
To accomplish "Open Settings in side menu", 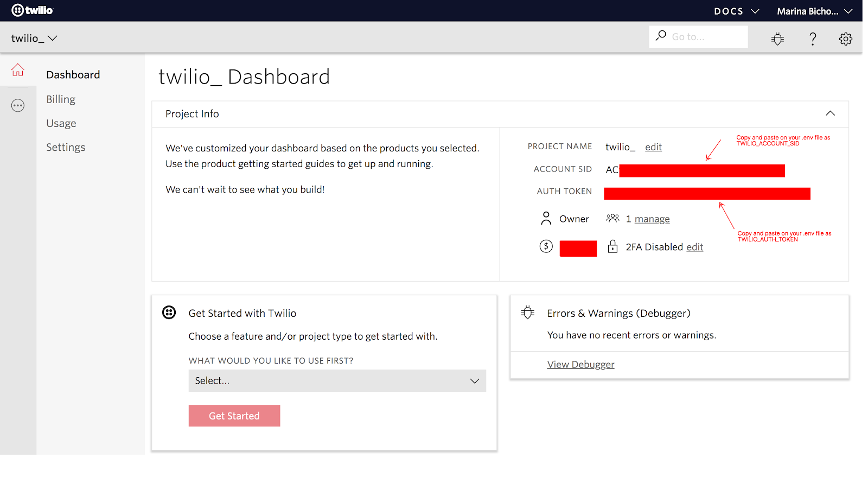I will [66, 148].
